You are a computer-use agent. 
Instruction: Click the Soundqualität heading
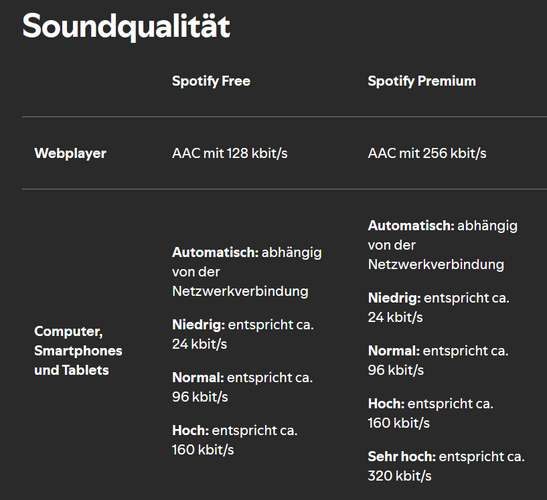pyautogui.click(x=126, y=27)
